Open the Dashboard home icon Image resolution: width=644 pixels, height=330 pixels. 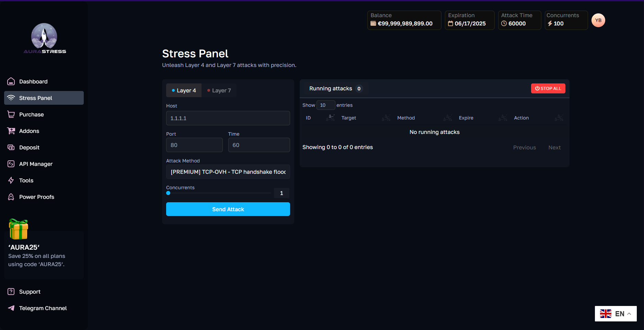pos(11,81)
